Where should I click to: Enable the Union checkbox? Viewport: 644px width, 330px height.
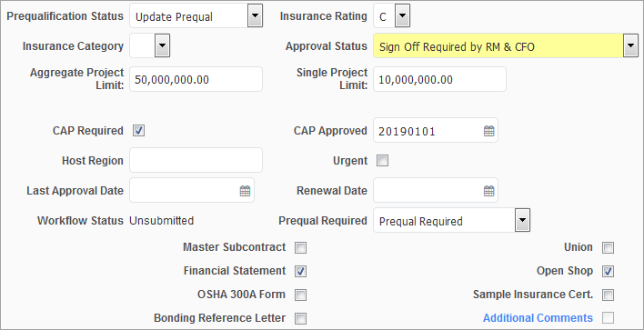pos(608,247)
